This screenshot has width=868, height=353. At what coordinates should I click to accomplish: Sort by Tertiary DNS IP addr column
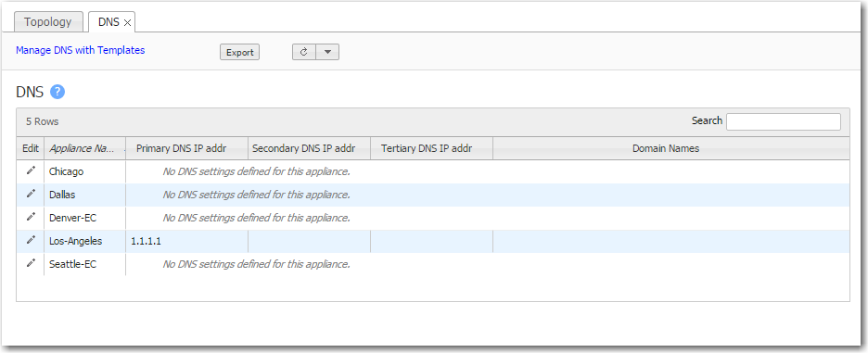(432, 148)
